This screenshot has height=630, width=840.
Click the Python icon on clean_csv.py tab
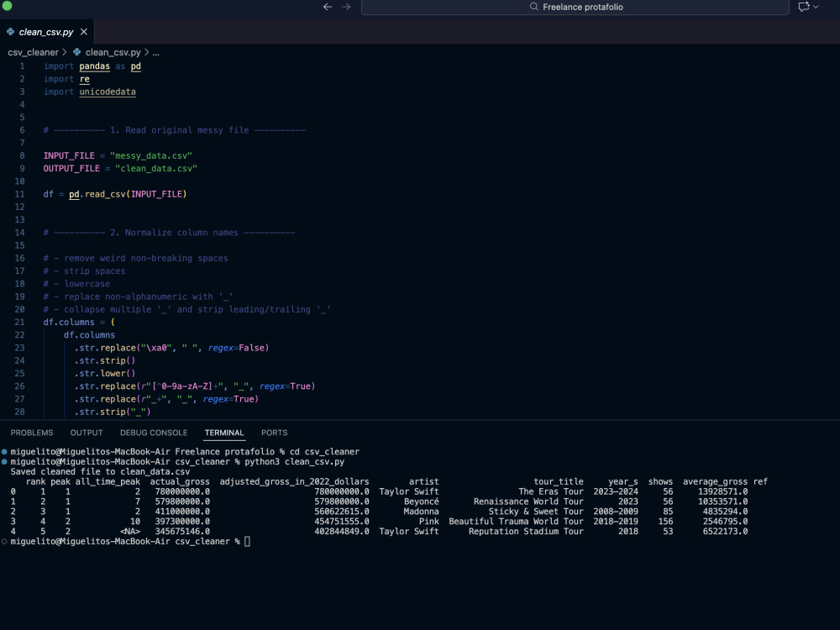tap(11, 32)
